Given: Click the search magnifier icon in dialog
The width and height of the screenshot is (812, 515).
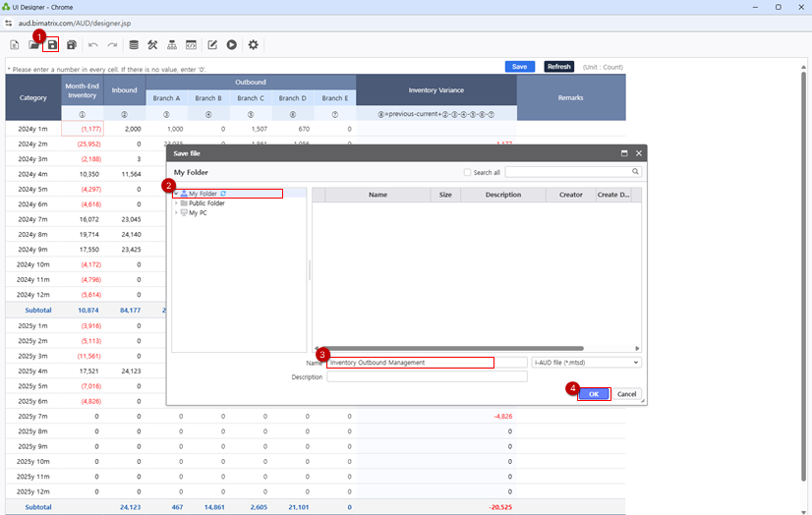Looking at the screenshot, I should pos(636,172).
